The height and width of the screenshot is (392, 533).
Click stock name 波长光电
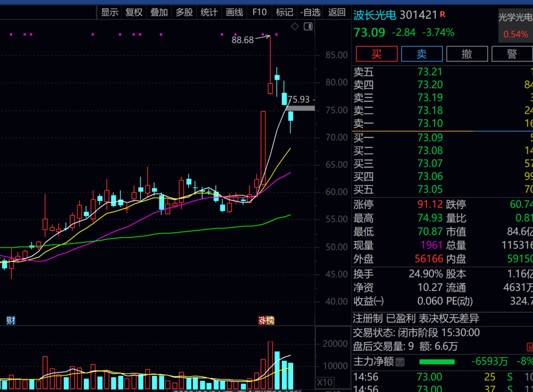(x=375, y=15)
